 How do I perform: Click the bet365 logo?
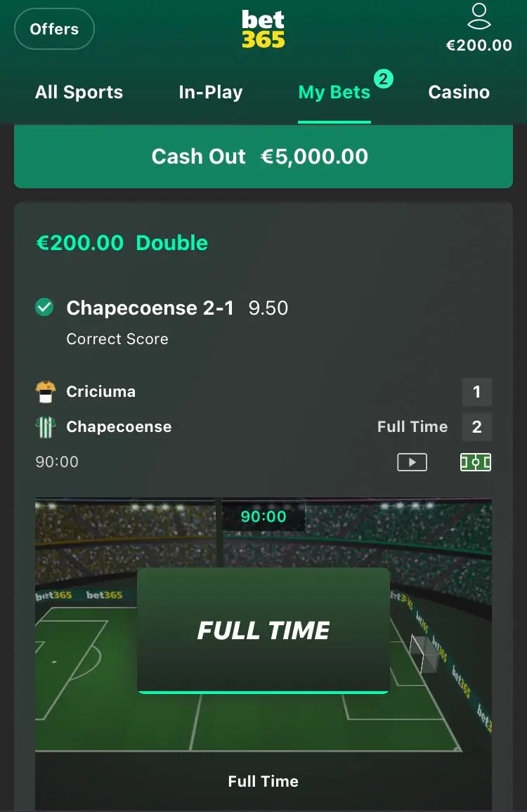(x=263, y=30)
